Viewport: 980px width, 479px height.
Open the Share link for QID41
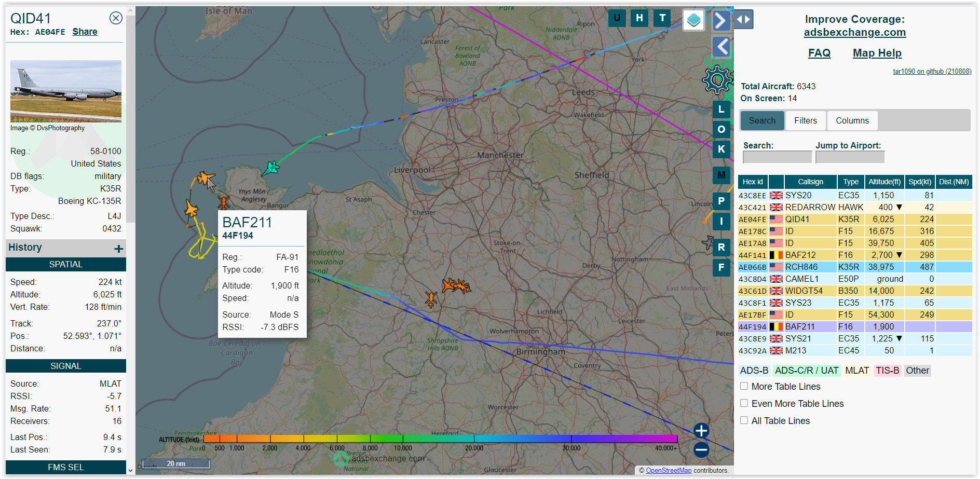[85, 32]
